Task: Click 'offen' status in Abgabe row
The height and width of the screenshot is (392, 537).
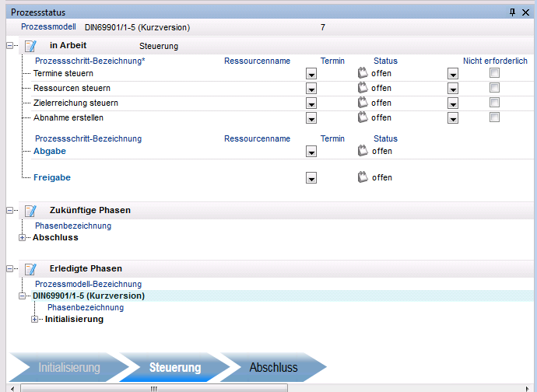Action: pos(382,151)
